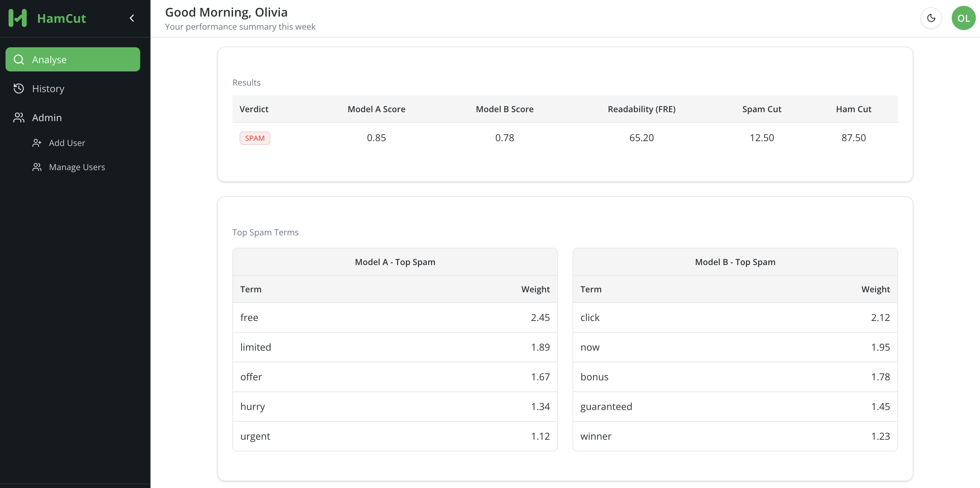Click the Analyse magnifier icon

(x=19, y=59)
